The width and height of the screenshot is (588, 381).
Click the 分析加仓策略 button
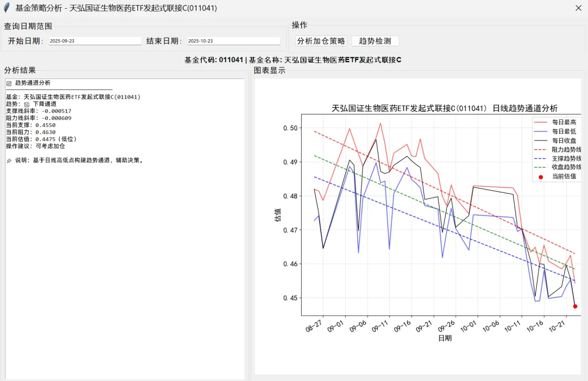point(321,41)
